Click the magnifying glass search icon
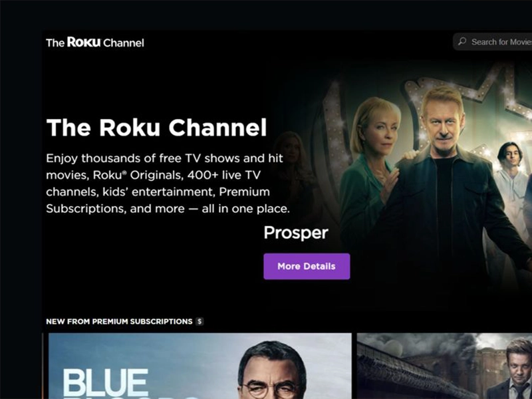This screenshot has width=532, height=399. pos(462,42)
